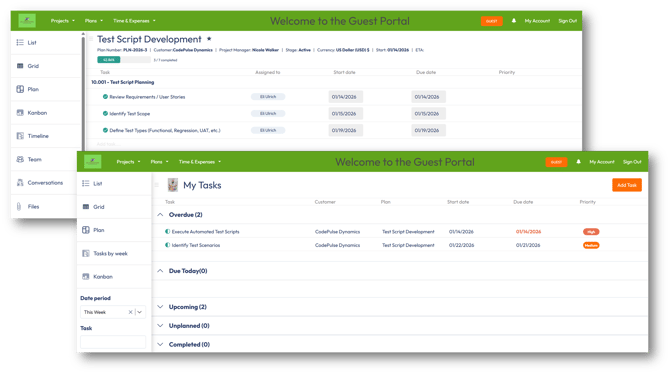Screen dimensions: 670x374
Task: Open Projects menu in front window
Action: pos(128,162)
